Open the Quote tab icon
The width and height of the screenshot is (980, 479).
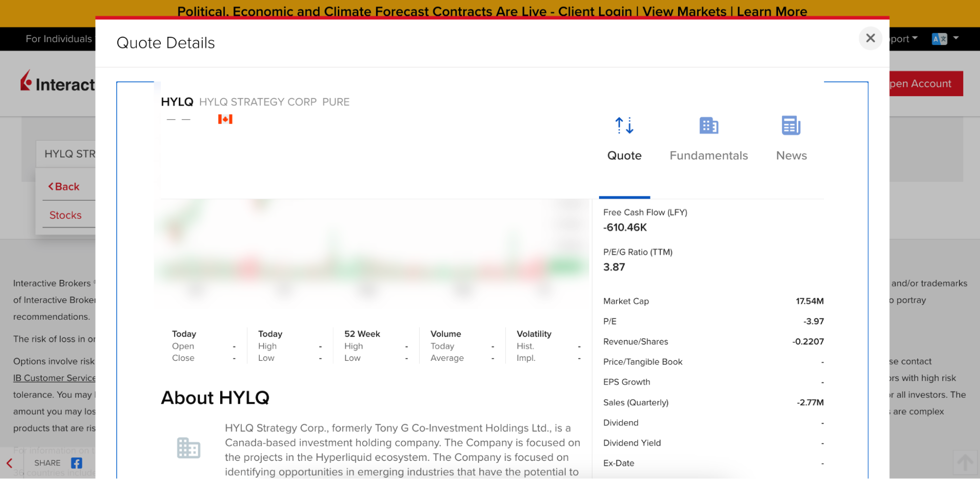click(624, 126)
